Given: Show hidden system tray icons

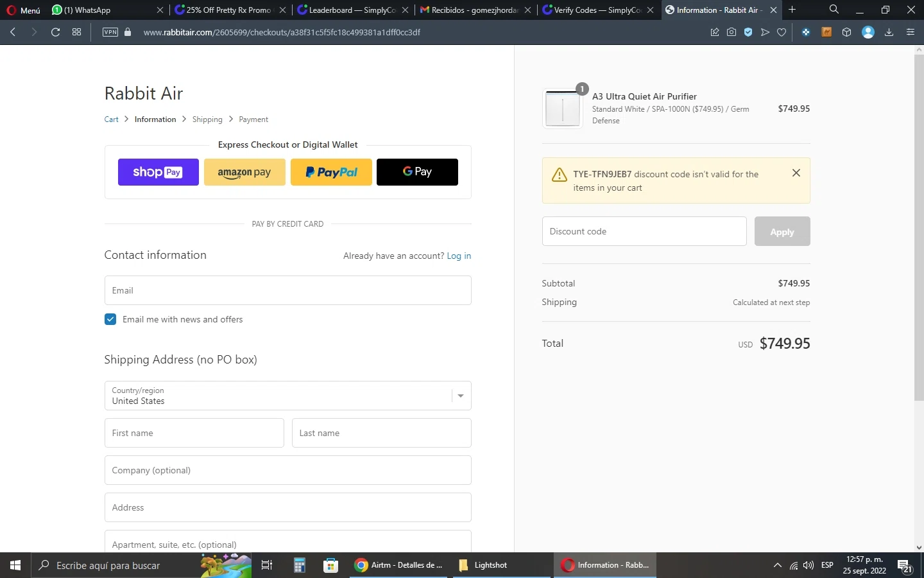Looking at the screenshot, I should 778,566.
